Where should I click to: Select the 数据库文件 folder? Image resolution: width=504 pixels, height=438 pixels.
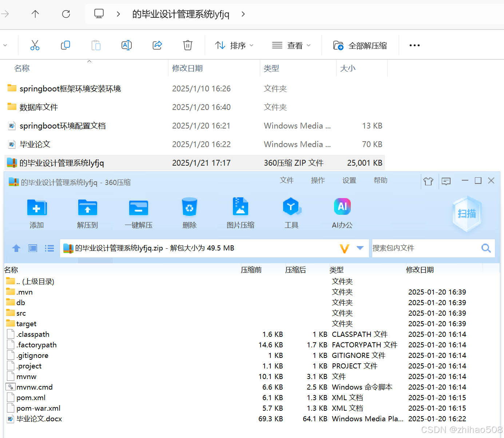[x=39, y=107]
